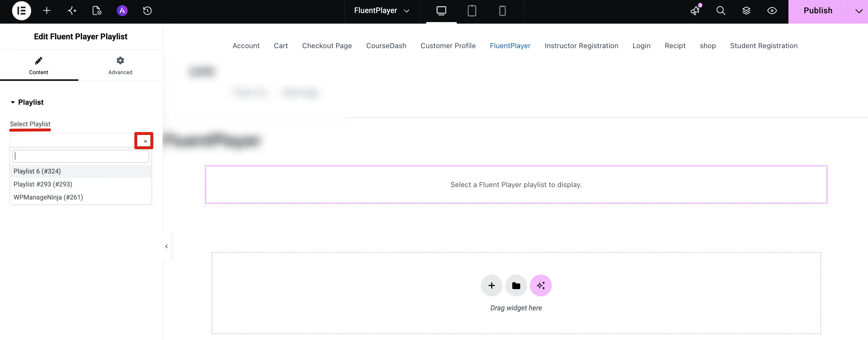Switch to the Content tab
Screen dimensions: 868x340
(39, 66)
